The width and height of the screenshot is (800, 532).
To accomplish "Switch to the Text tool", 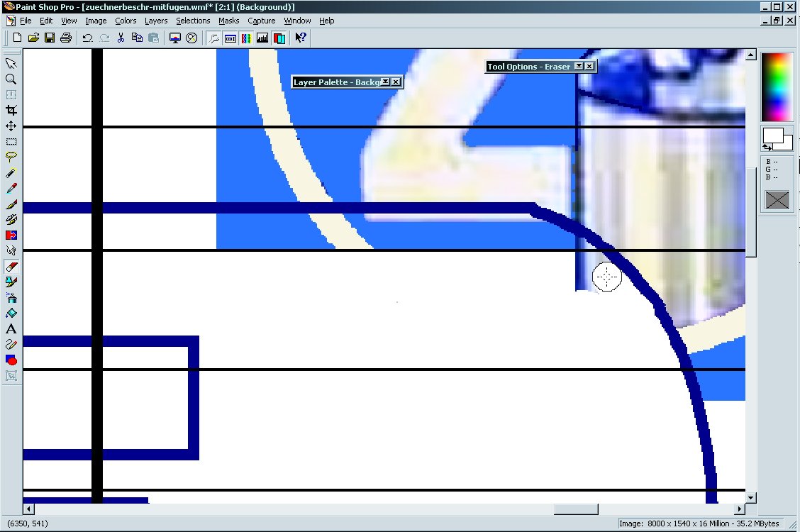I will [11, 328].
